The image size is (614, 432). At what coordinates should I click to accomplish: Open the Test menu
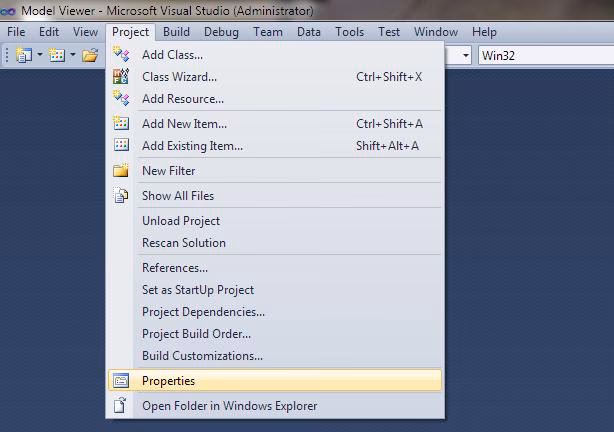click(389, 32)
